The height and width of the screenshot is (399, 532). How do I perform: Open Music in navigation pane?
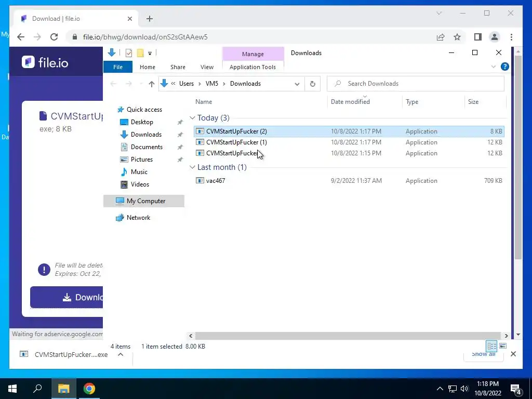[x=139, y=172]
